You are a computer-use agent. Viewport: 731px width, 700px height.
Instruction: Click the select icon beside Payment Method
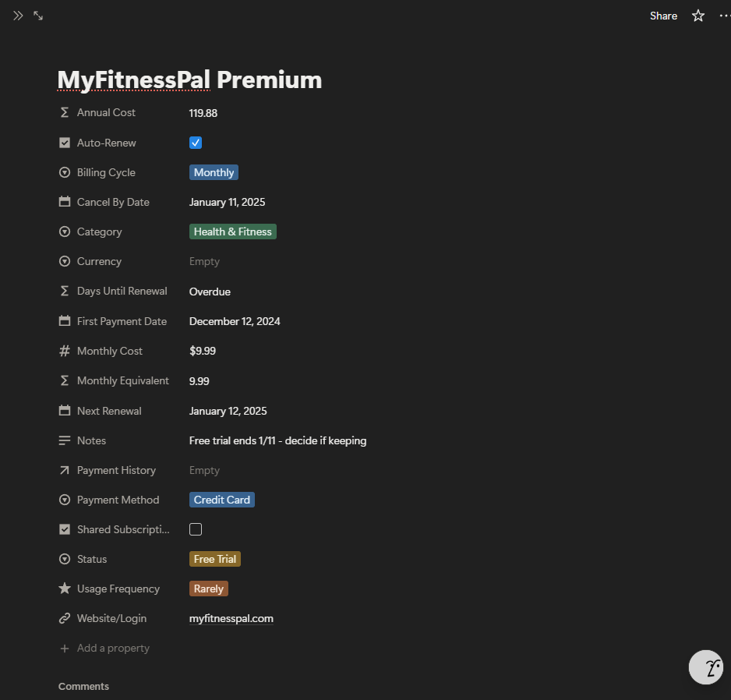[65, 500]
